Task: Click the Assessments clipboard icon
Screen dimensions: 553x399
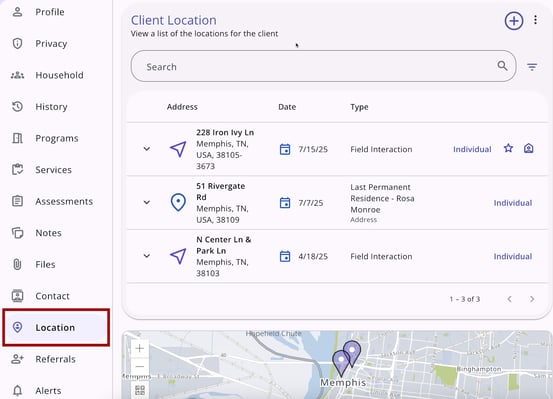Action: tap(17, 201)
